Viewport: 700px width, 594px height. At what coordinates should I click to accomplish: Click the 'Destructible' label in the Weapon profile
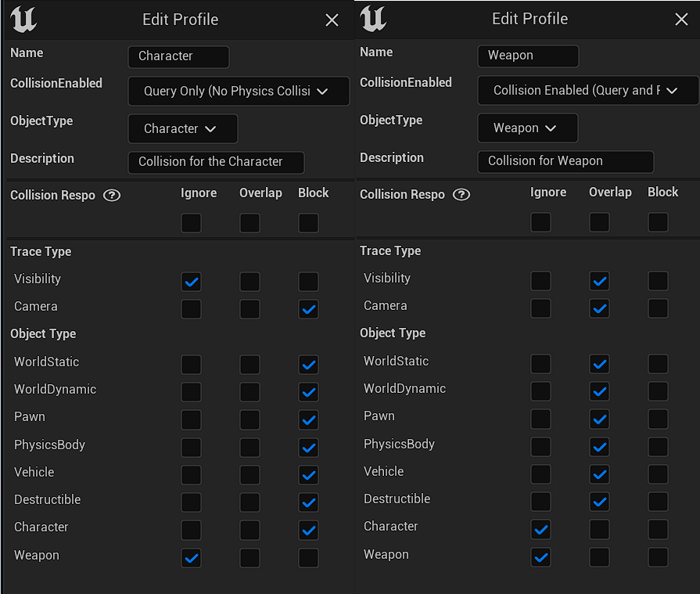pos(397,499)
